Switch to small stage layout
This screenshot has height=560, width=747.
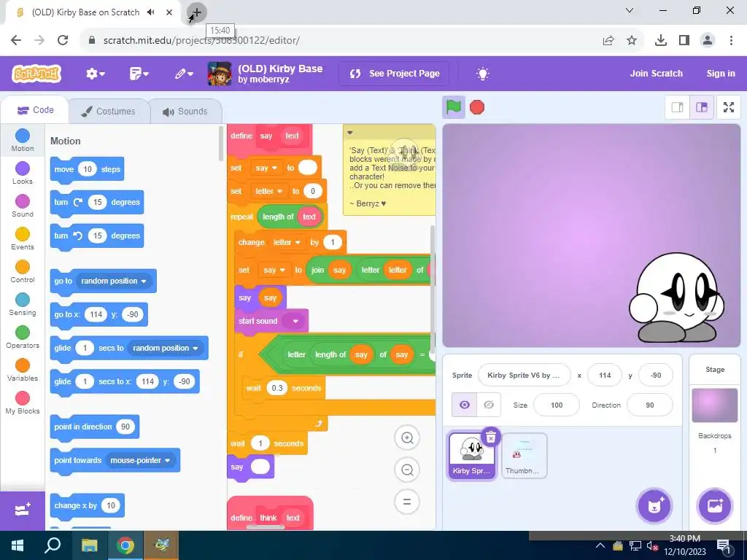click(677, 107)
